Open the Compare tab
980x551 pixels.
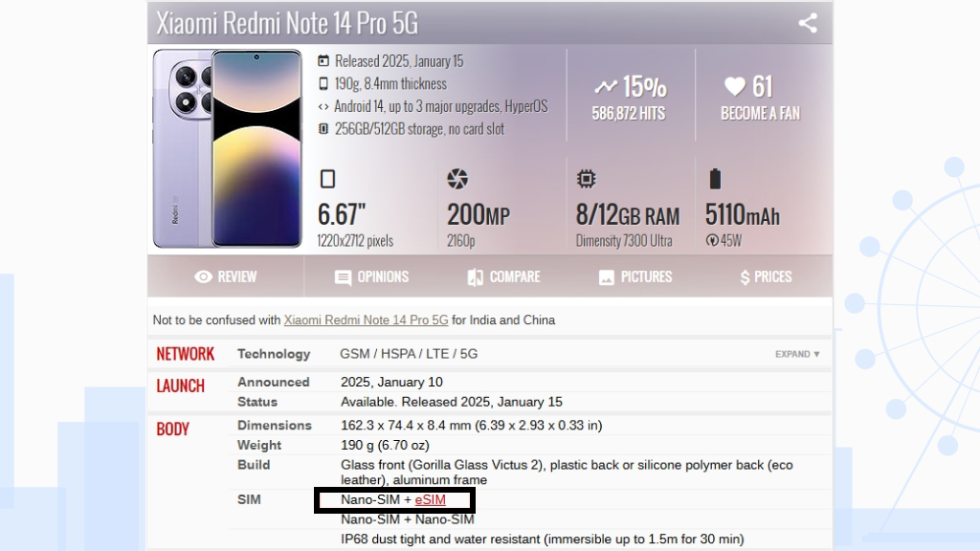pyautogui.click(x=503, y=276)
